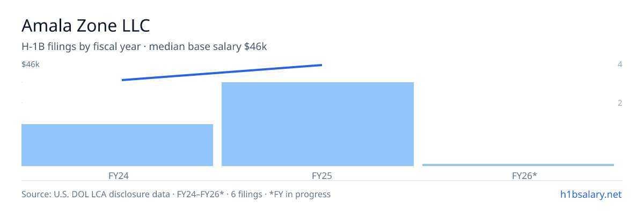Screen dimensions: 644x215
Task: Click the thin FY26* filings bar
Action: (518, 164)
